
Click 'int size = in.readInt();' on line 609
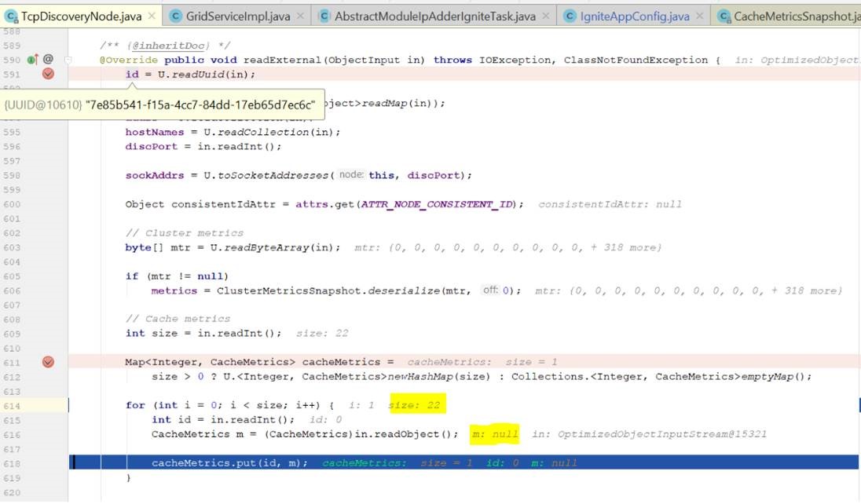pos(203,334)
